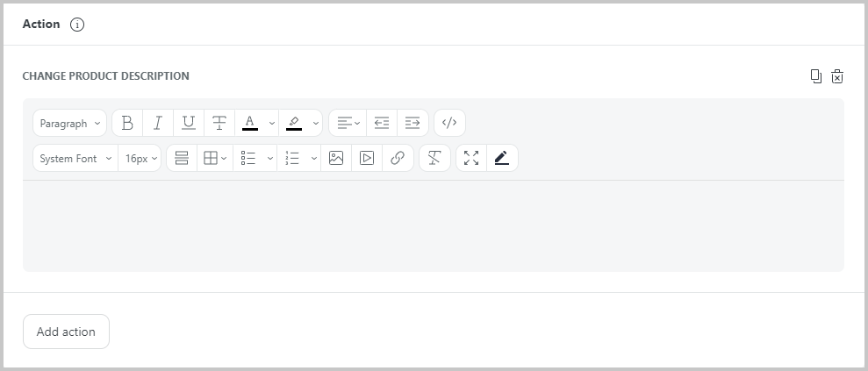Open the Paragraph format dropdown
This screenshot has height=371, width=868.
[x=69, y=124]
